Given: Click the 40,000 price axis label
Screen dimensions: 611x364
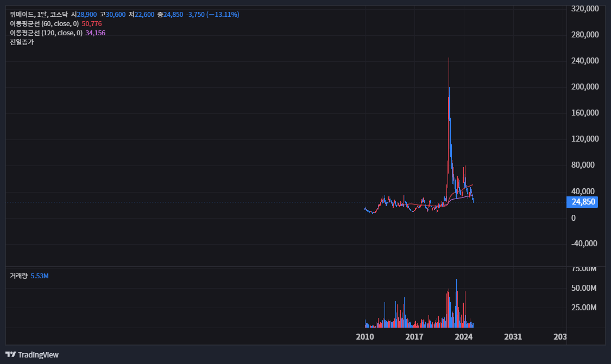Looking at the screenshot, I should (x=583, y=191).
